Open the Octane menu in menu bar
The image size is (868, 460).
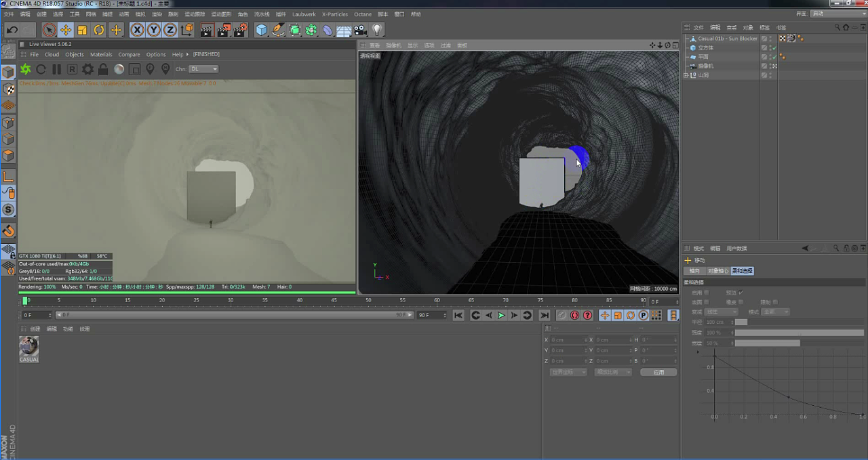coord(363,14)
